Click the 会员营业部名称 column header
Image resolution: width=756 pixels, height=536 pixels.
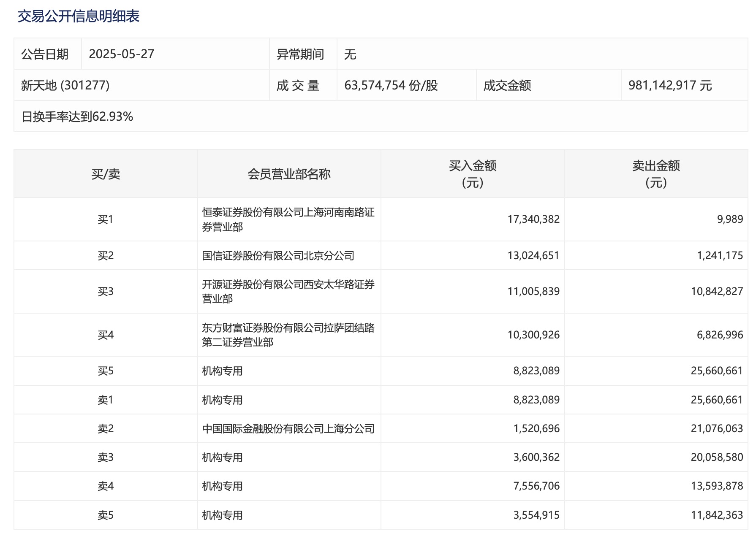pyautogui.click(x=289, y=174)
